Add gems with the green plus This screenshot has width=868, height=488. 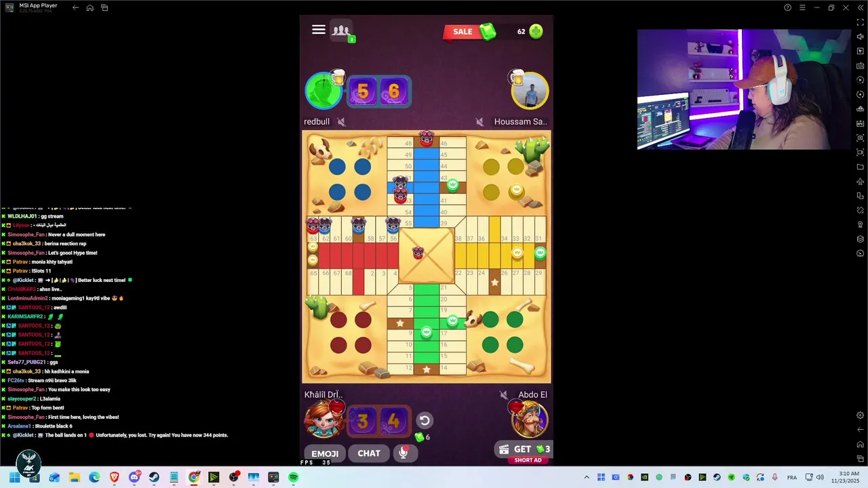pos(536,31)
